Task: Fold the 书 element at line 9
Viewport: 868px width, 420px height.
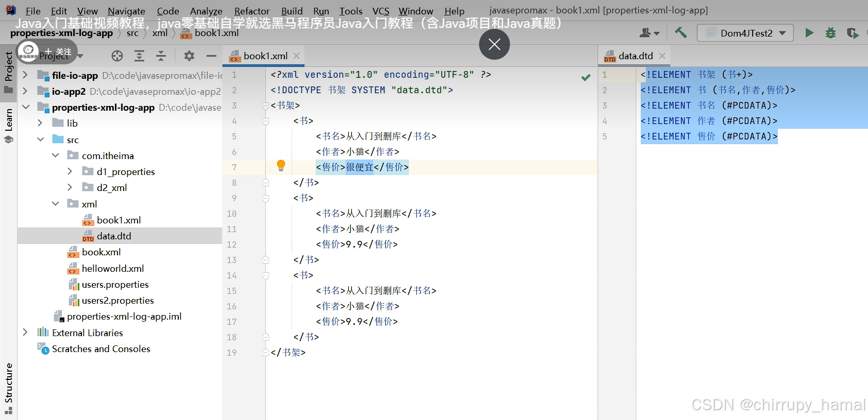Action: [x=266, y=198]
